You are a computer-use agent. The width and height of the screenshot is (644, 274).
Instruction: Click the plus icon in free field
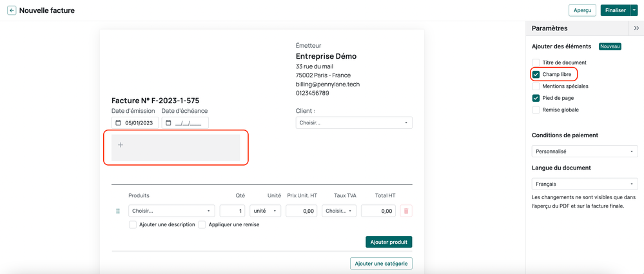click(x=121, y=145)
